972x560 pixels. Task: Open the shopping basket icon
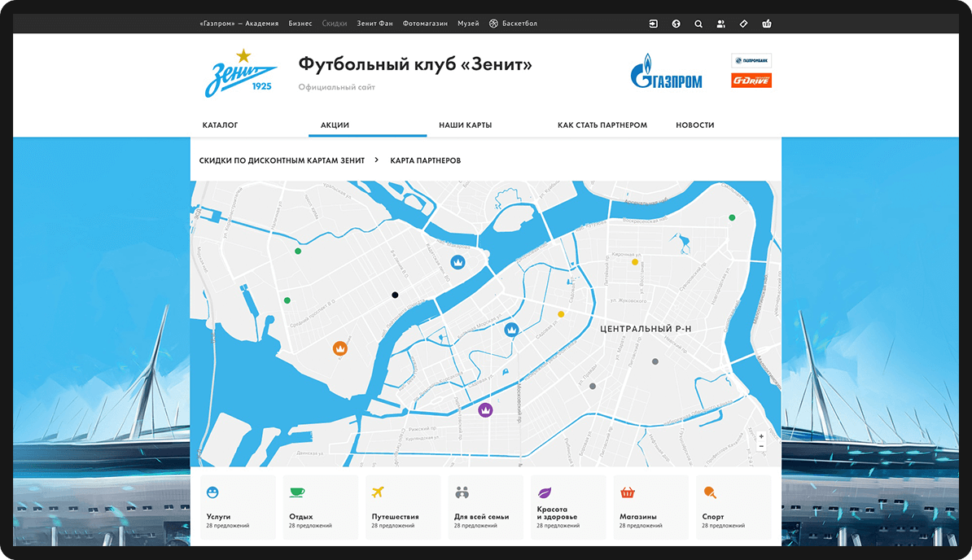(x=767, y=24)
